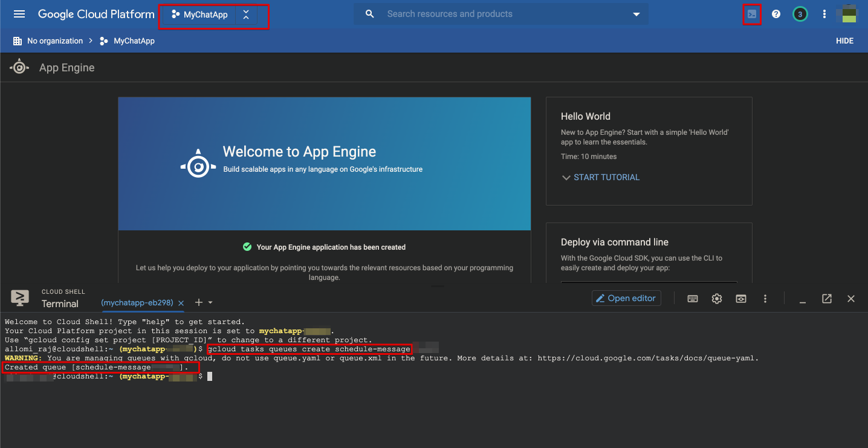868x448 pixels.
Task: Open the Help question mark icon
Action: pyautogui.click(x=776, y=15)
